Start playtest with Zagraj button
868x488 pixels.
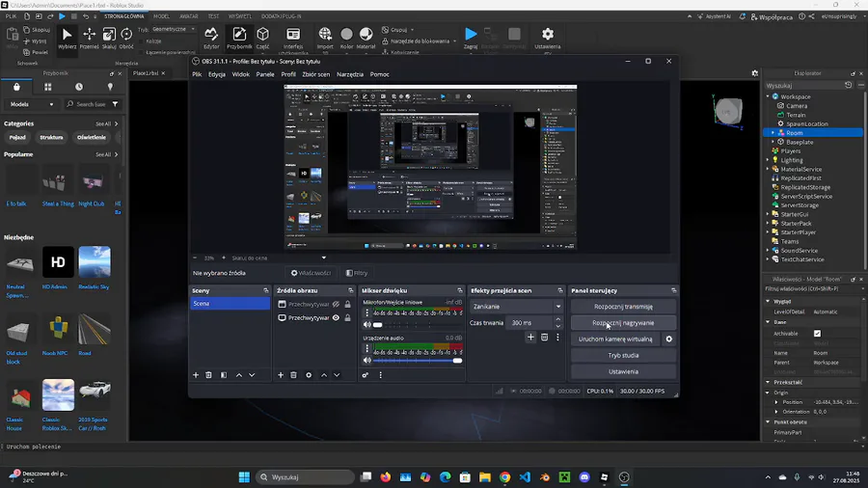pos(471,39)
